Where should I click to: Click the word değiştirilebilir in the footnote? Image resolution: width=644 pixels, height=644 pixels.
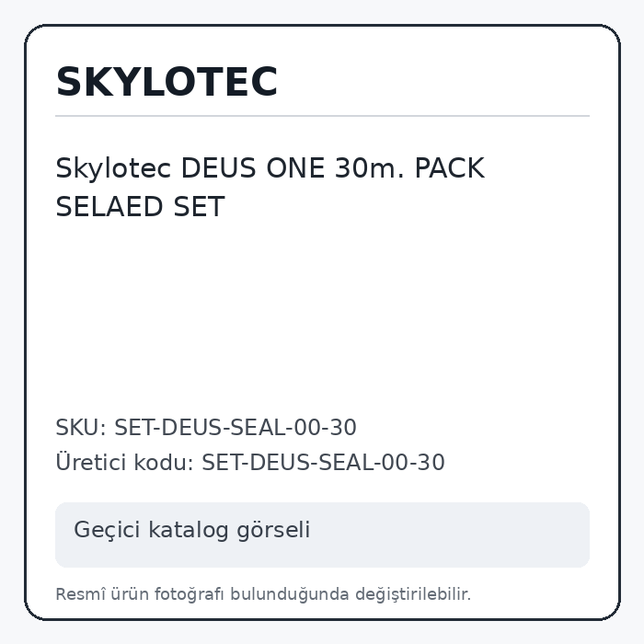pos(413,594)
